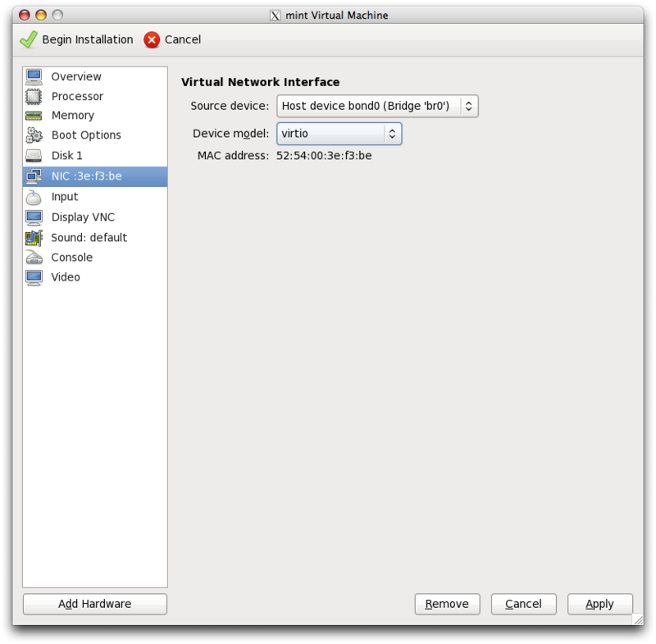The image size is (656, 644).
Task: Select the NIC network card icon
Action: 34,176
